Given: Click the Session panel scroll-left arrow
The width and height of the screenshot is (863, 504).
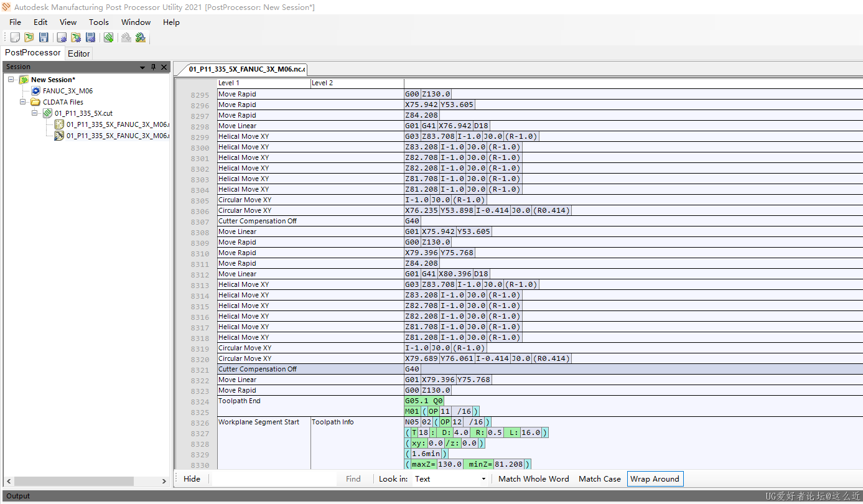Looking at the screenshot, I should pos(8,481).
